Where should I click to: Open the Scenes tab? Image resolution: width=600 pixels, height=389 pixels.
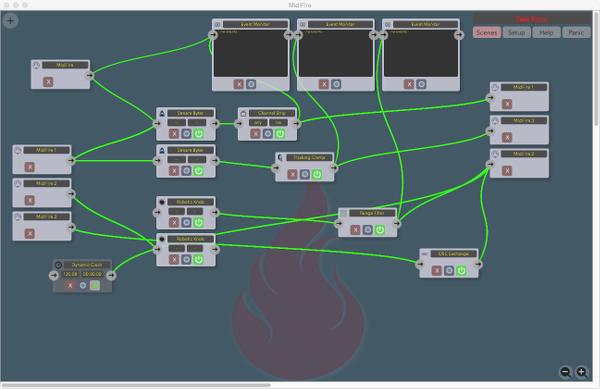click(487, 33)
